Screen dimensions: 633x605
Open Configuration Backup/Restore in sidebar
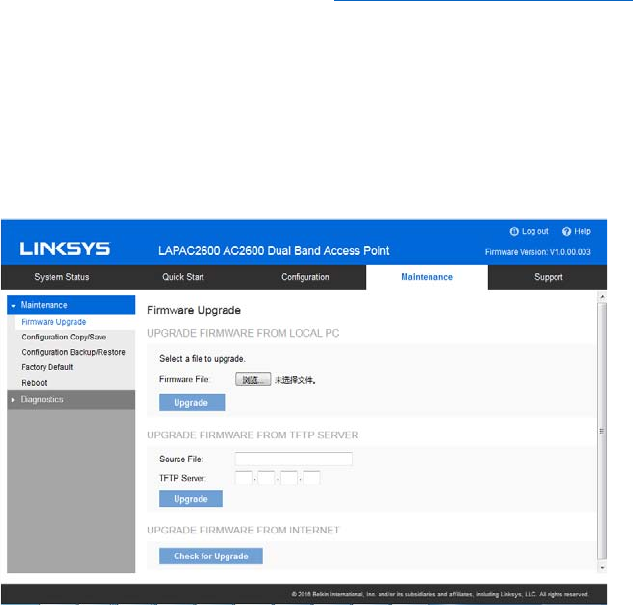point(73,352)
